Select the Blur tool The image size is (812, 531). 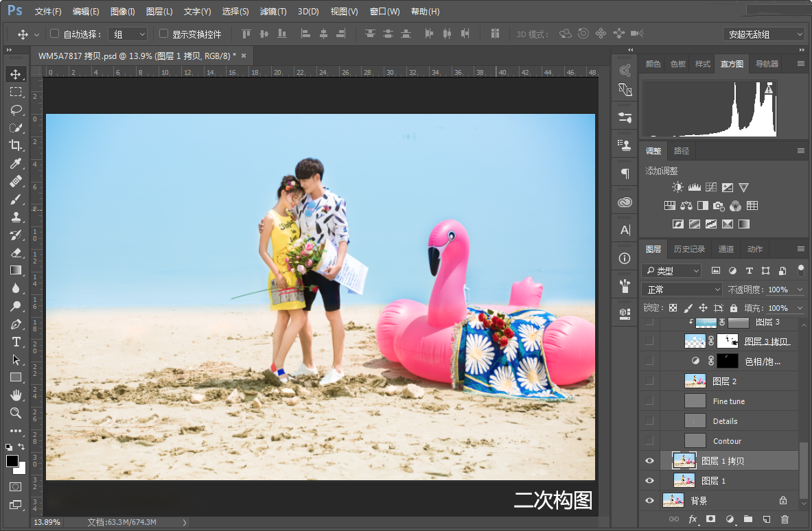pos(16,288)
